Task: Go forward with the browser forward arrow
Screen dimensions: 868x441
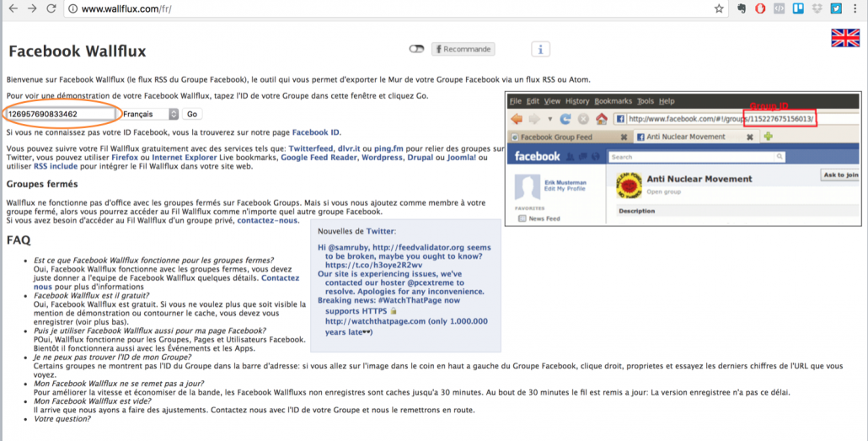Action: click(x=32, y=8)
